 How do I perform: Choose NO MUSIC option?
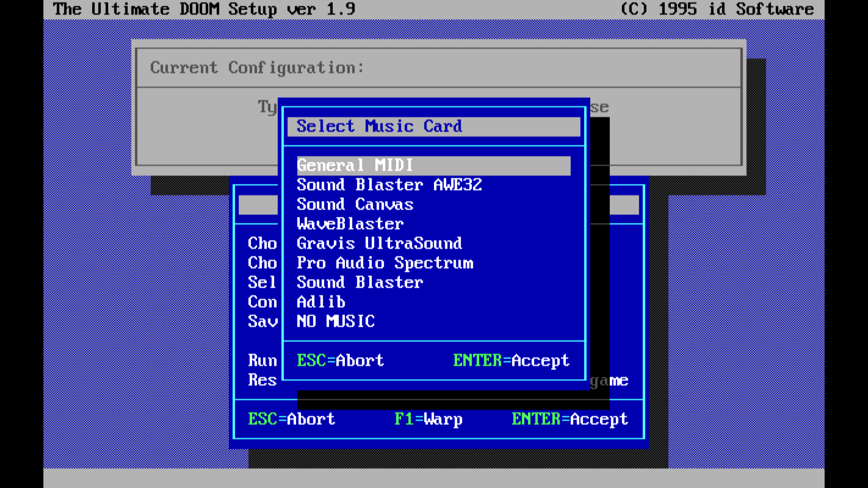pos(335,321)
